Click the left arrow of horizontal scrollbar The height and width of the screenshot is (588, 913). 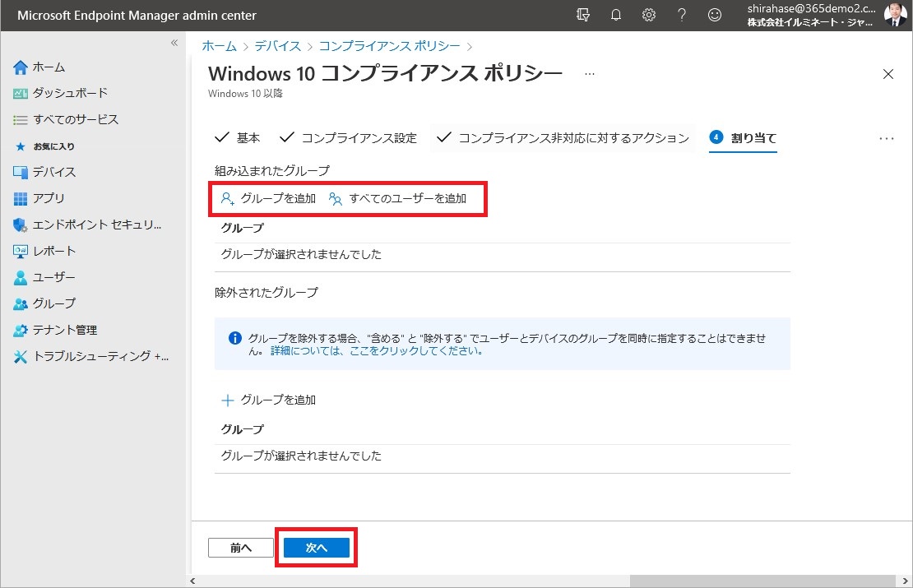(x=192, y=581)
